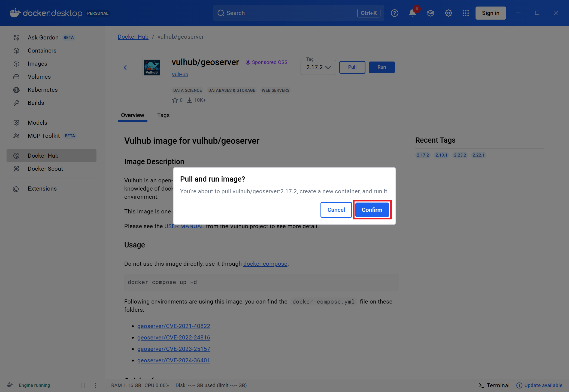
Task: Open Docker Scout in sidebar
Action: pos(45,169)
